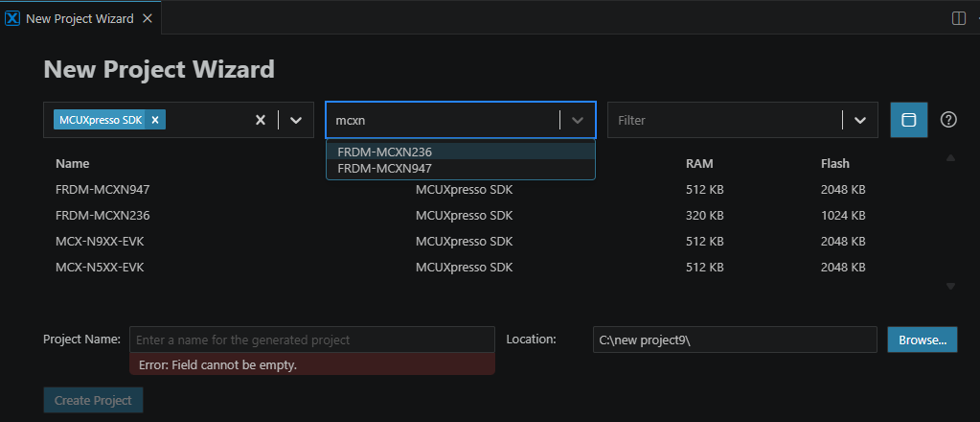The image size is (980, 422).
Task: Click the MCUXpresso SDK tag label
Action: pos(102,120)
